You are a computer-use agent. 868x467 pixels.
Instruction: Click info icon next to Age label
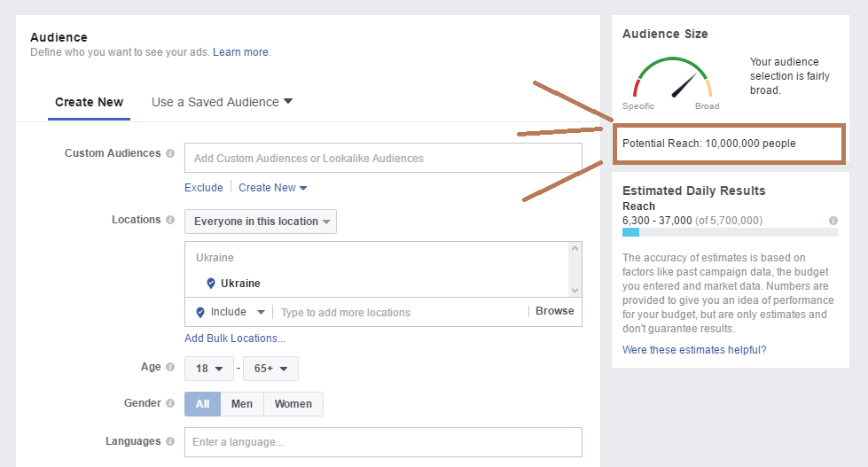pyautogui.click(x=170, y=367)
